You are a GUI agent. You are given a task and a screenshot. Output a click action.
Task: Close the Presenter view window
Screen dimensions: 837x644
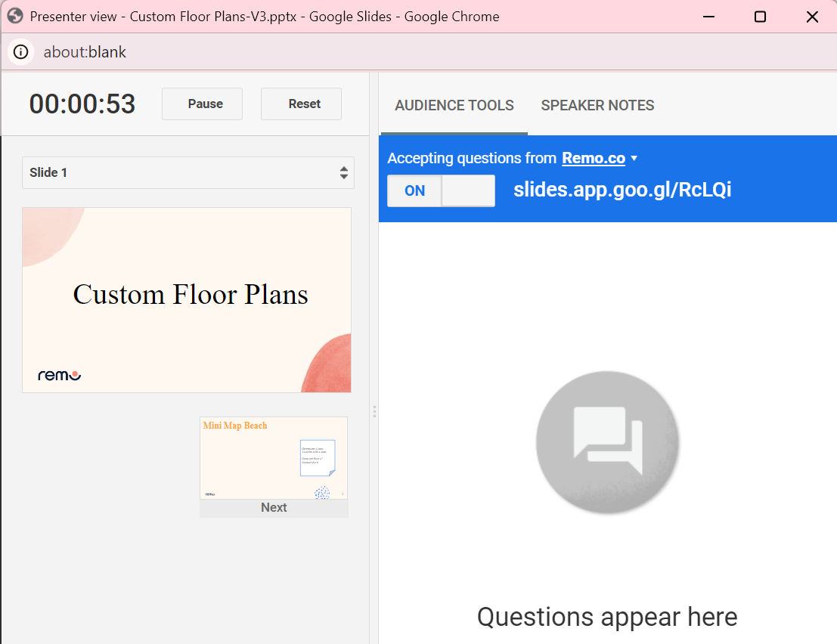[812, 17]
